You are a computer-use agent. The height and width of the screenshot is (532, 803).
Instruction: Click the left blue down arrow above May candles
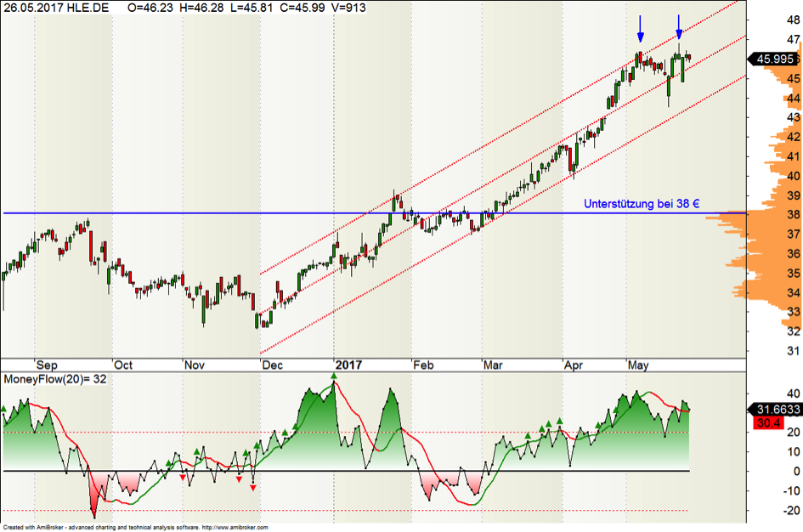[641, 36]
